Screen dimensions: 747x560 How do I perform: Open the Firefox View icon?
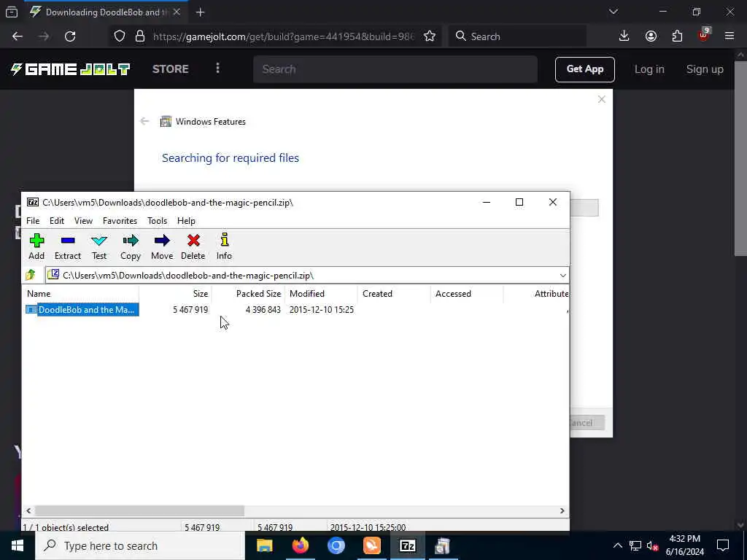(x=12, y=12)
